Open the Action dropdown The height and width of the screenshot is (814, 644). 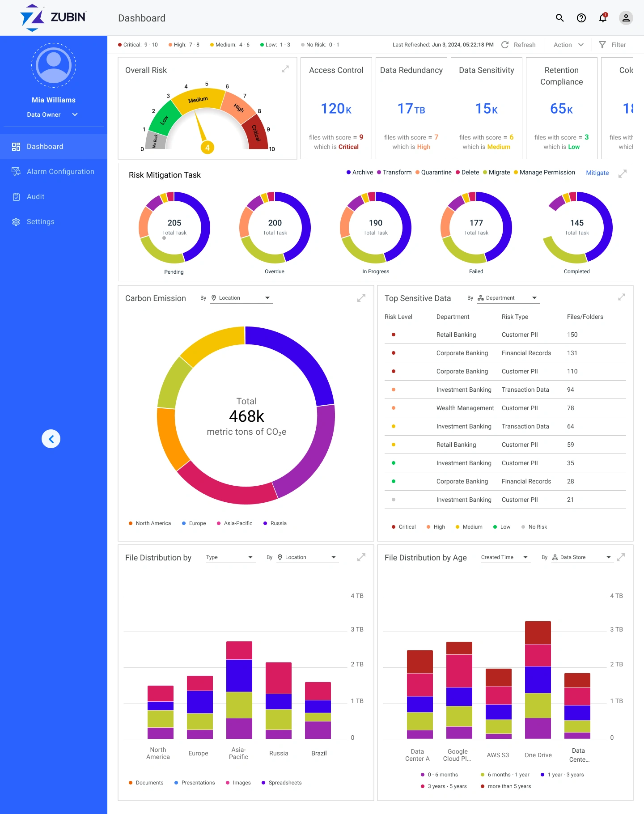tap(568, 45)
